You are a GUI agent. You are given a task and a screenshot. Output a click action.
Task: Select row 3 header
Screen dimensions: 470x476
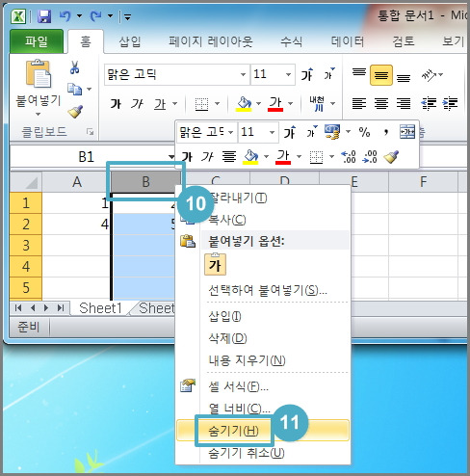(x=26, y=246)
